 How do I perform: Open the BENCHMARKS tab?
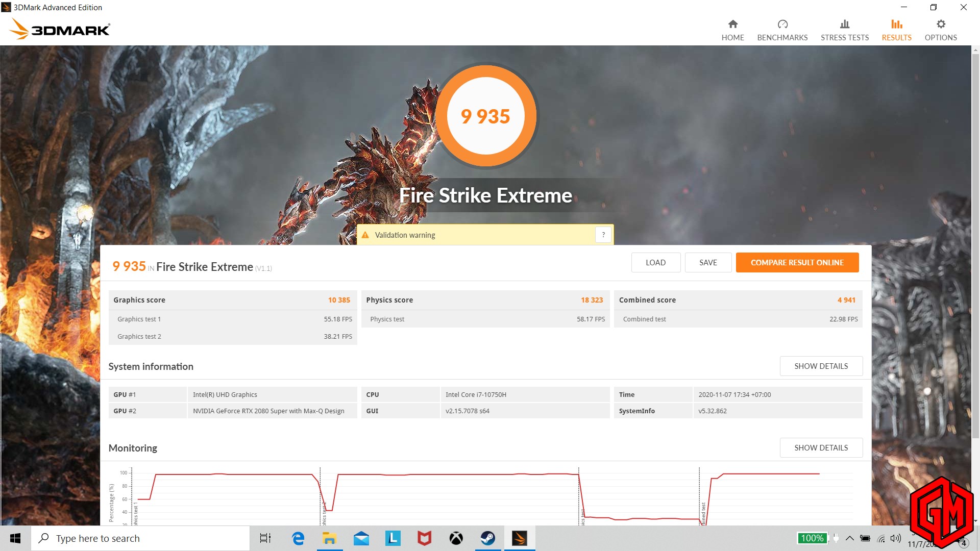pos(782,31)
